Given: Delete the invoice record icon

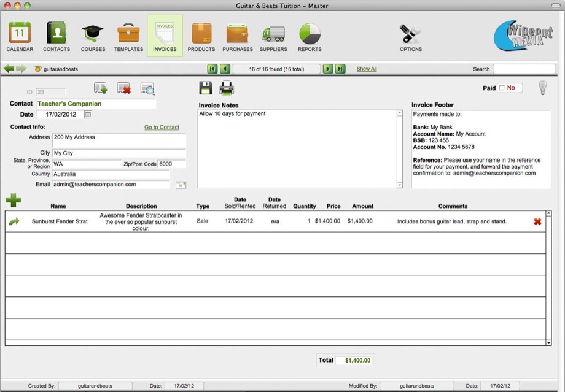Looking at the screenshot, I should 124,89.
